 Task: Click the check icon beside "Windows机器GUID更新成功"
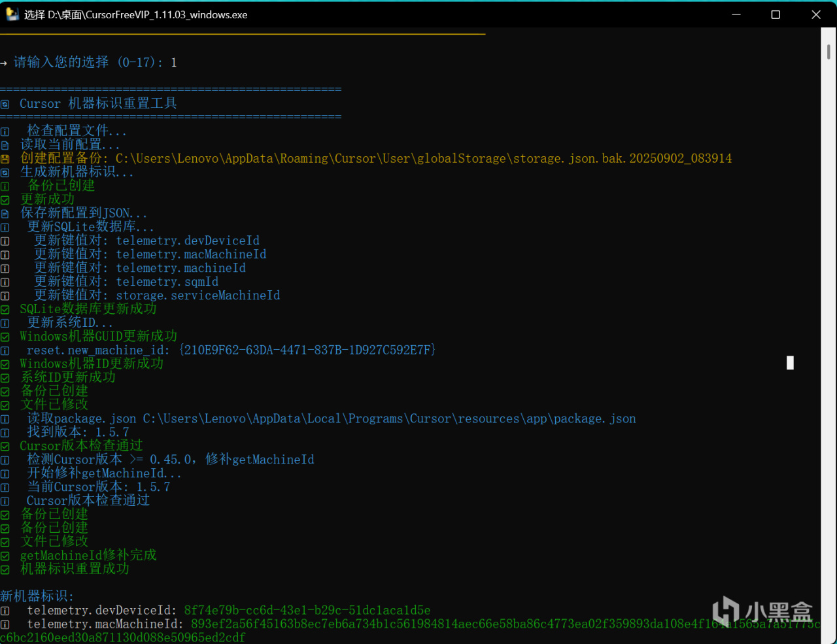pos(5,337)
